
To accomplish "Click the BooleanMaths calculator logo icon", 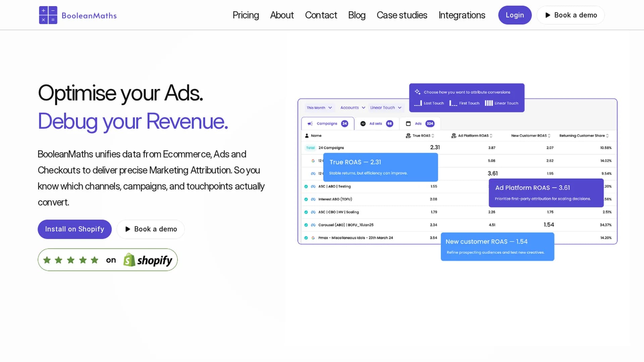I will (x=48, y=15).
